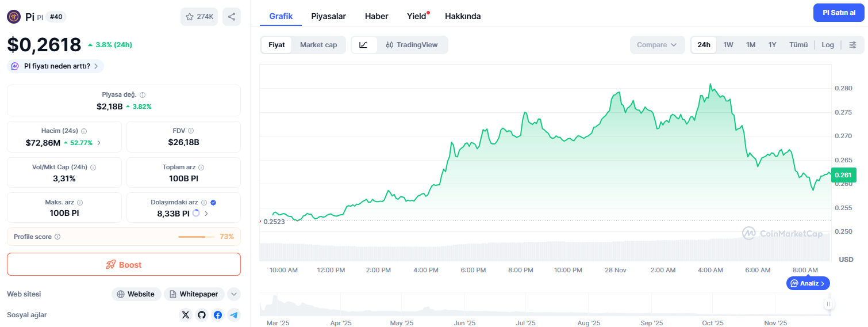The image size is (868, 327).
Task: Open the share icon button
Action: (232, 17)
